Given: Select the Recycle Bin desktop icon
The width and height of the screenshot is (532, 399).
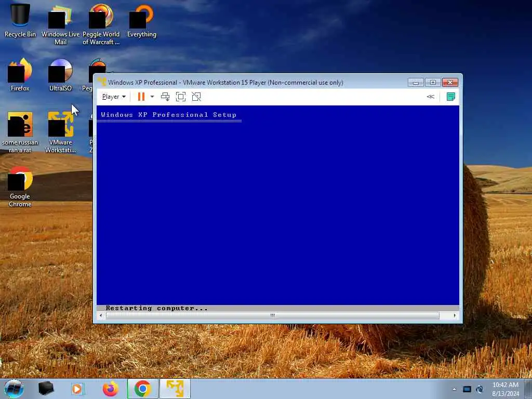Looking at the screenshot, I should point(20,20).
